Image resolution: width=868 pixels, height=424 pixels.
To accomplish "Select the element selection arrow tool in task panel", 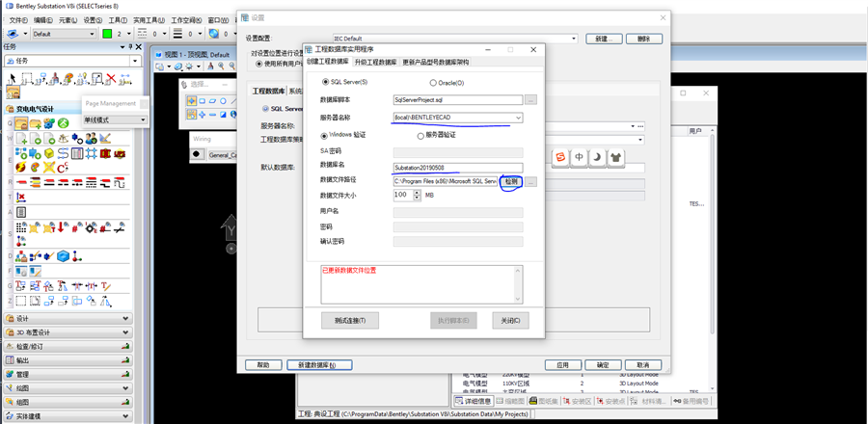I will point(13,79).
